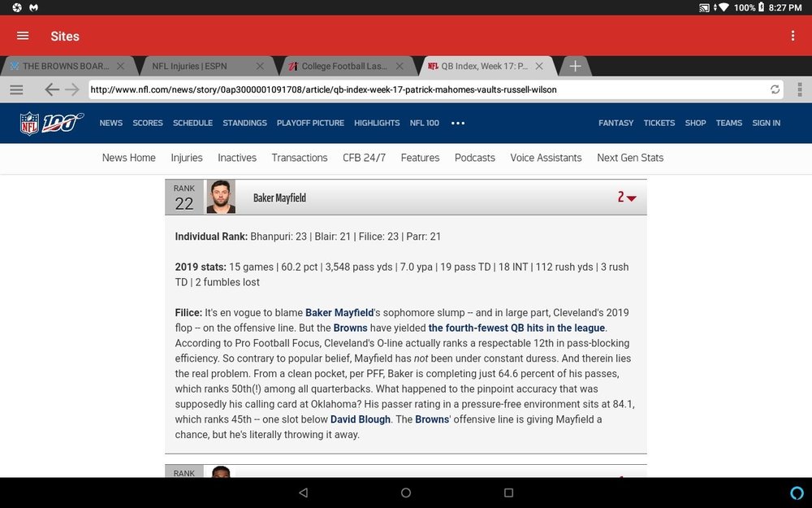Close QB Index Week 17 tab

(539, 67)
